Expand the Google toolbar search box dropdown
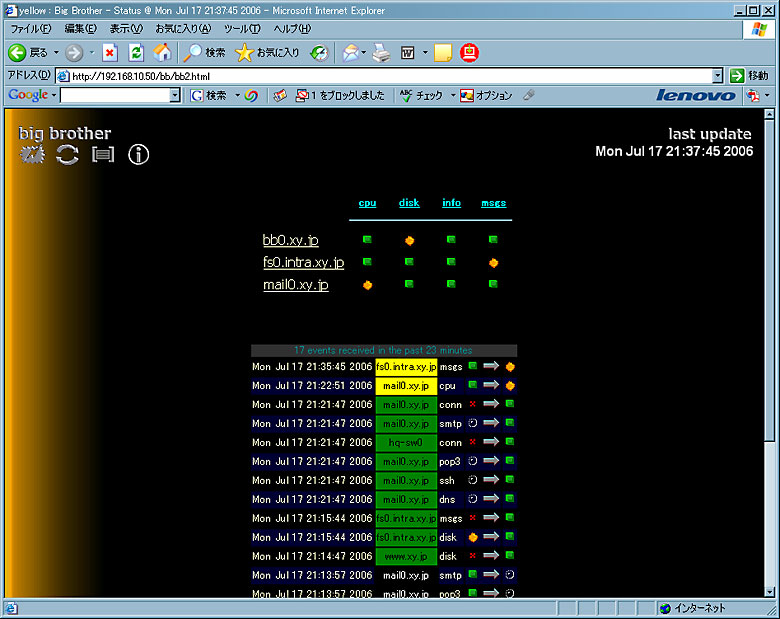The height and width of the screenshot is (619, 780). pos(175,96)
